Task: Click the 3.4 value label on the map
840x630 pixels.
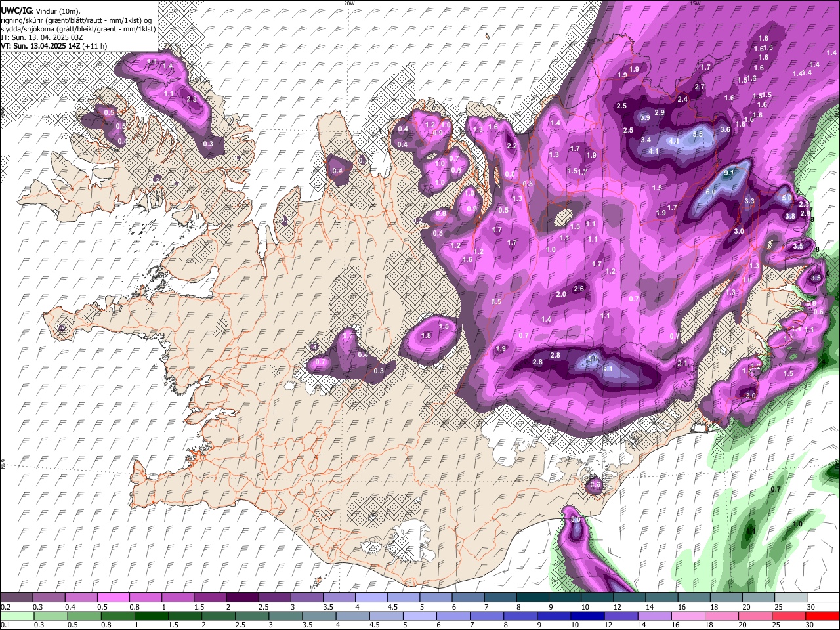Action: 646,140
